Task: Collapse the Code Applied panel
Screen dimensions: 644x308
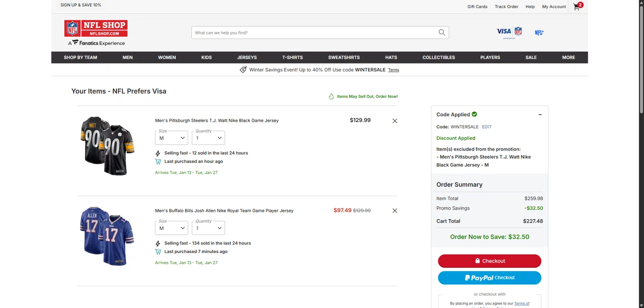Action: pyautogui.click(x=540, y=115)
